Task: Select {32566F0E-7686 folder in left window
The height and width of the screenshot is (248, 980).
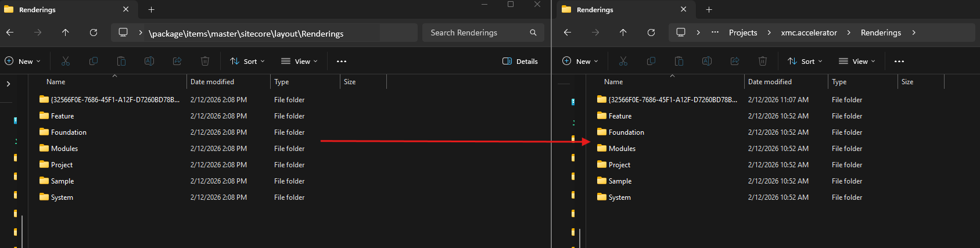Action: point(110,100)
